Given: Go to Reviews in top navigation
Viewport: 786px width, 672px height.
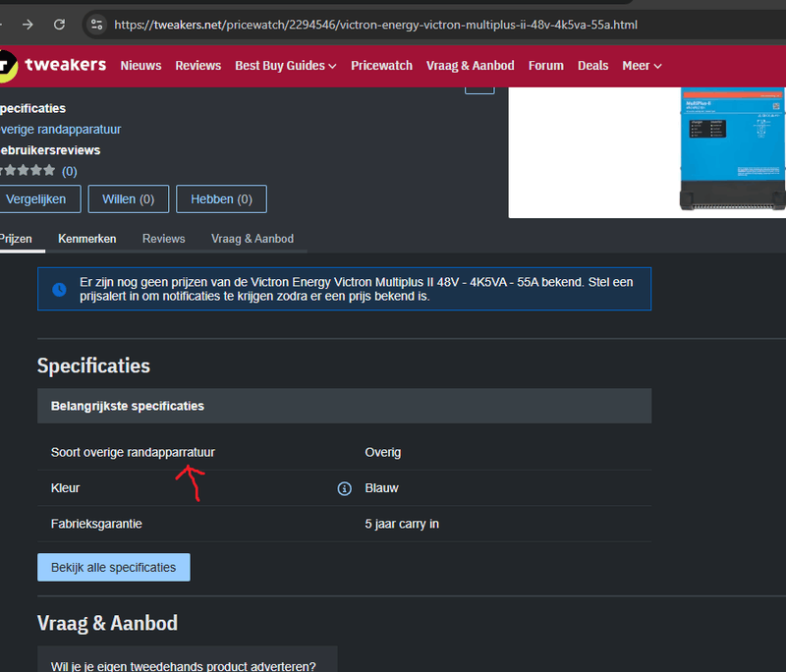Looking at the screenshot, I should point(198,66).
